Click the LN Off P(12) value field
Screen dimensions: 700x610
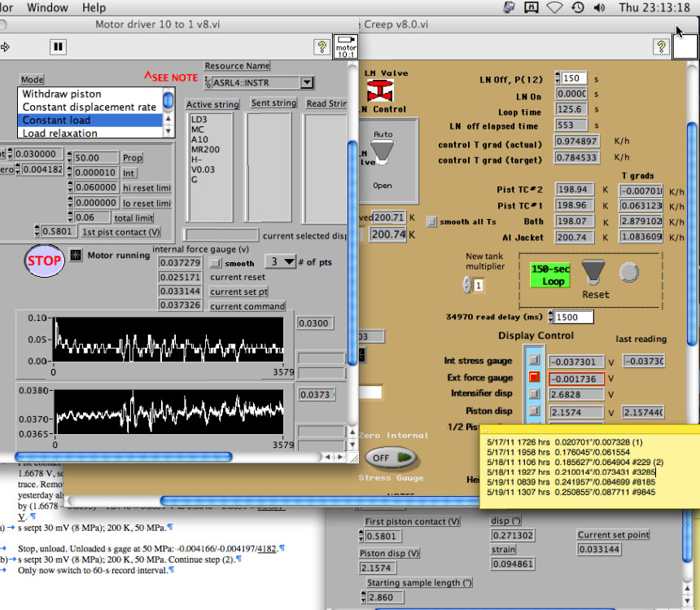pos(574,78)
